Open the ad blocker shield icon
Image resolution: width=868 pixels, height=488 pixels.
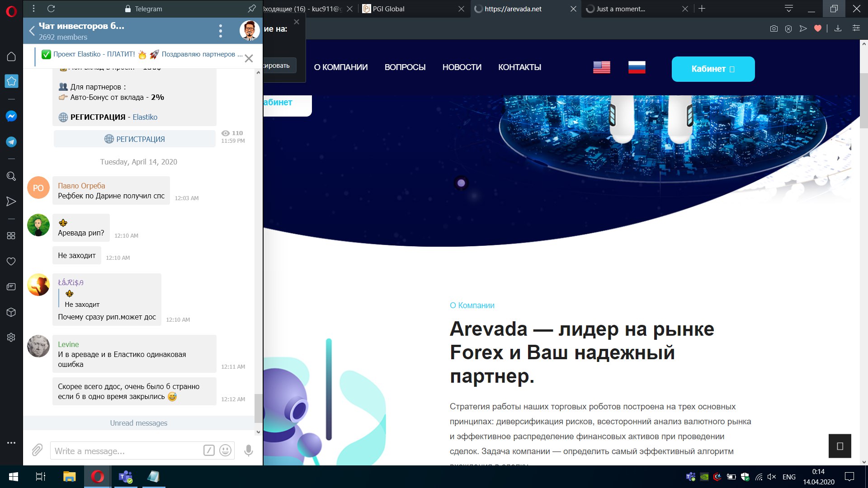[788, 28]
